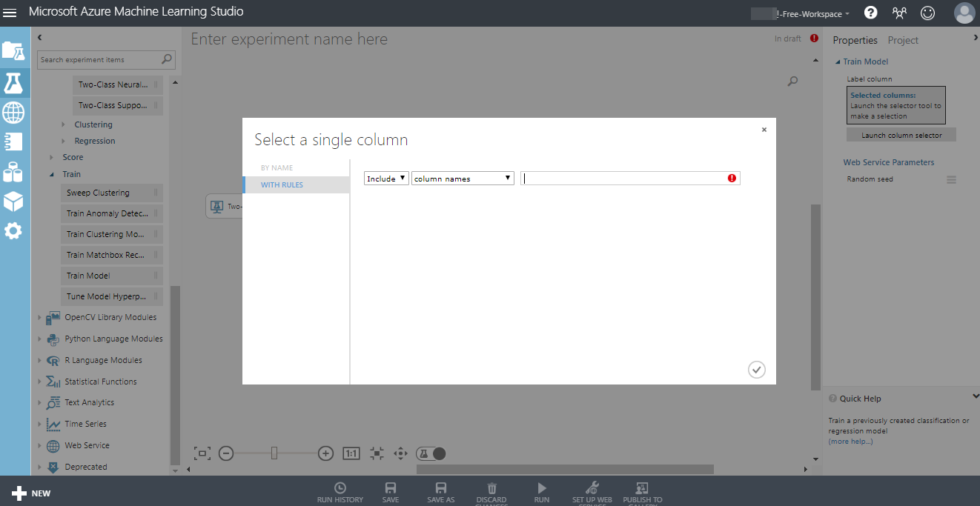Image resolution: width=980 pixels, height=506 pixels.
Task: Switch to the Properties tab
Action: (x=855, y=40)
